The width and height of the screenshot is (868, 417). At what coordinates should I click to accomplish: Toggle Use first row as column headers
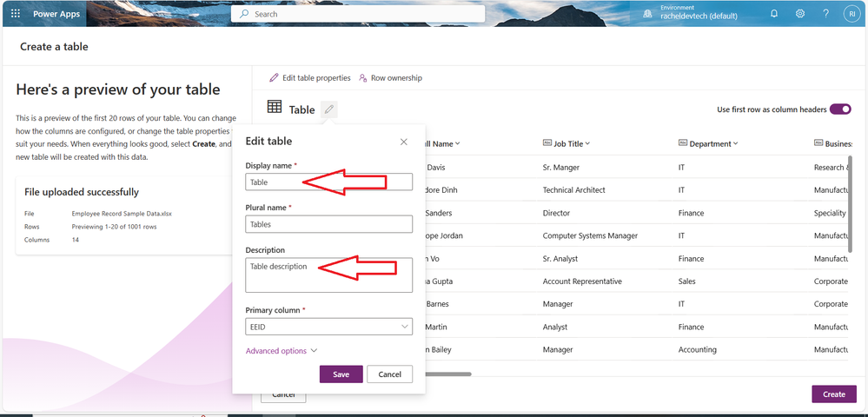pos(840,109)
